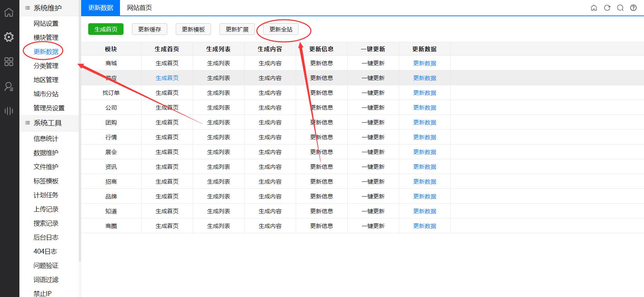This screenshot has height=297, width=644.
Task: Click the green 生成首页 button
Action: [106, 29]
